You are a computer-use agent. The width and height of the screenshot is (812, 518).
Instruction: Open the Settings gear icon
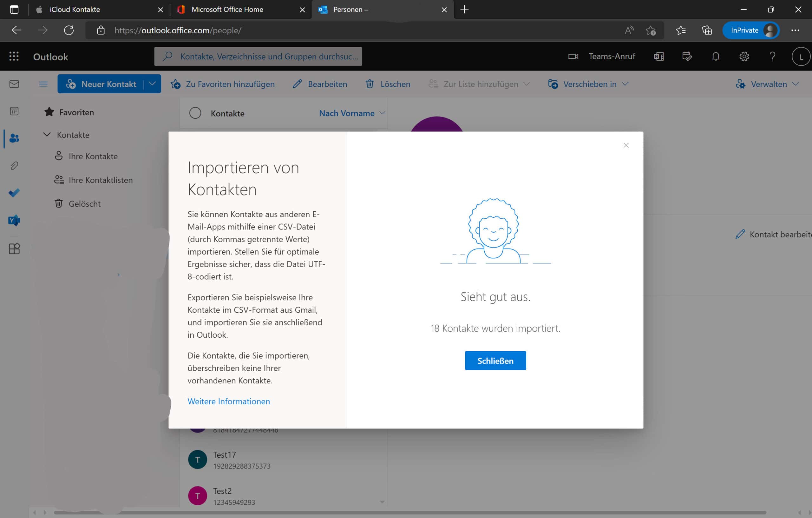[x=744, y=56]
